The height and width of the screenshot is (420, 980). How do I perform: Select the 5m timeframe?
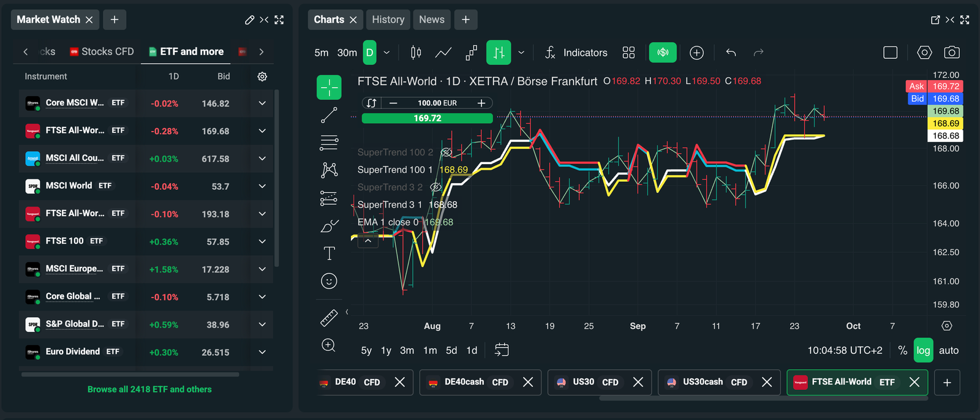[x=322, y=53]
